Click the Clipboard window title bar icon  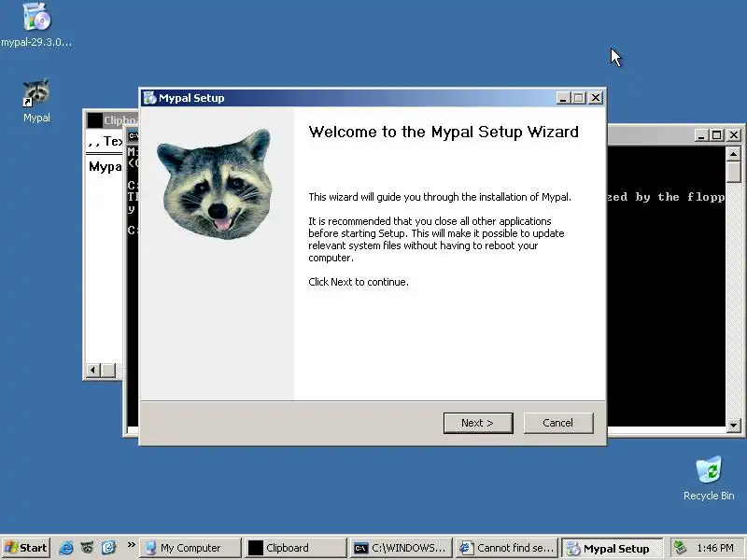95,120
